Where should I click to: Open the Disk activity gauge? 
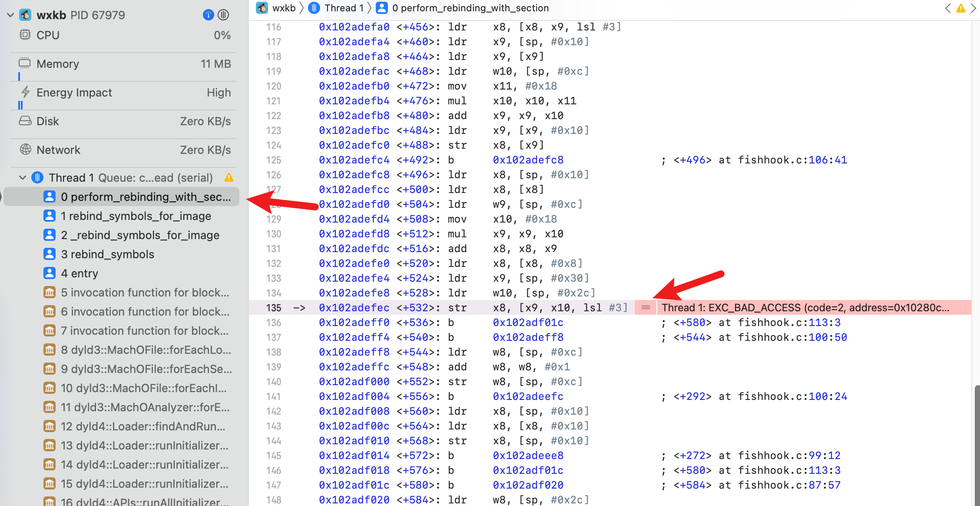click(124, 121)
